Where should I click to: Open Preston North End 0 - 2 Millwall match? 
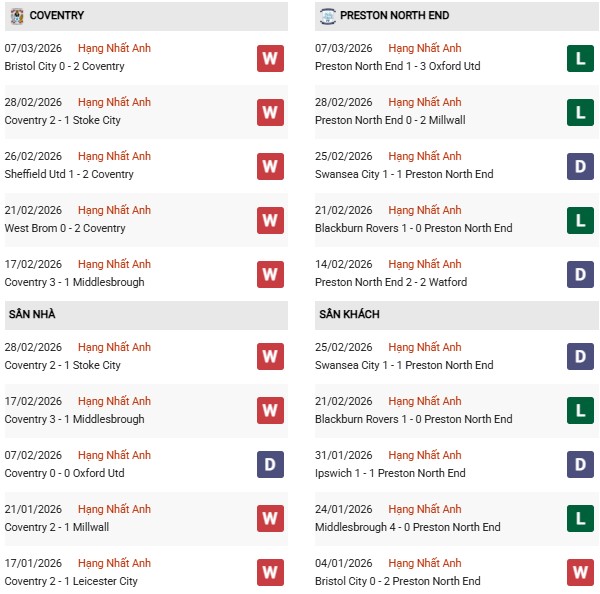(390, 121)
